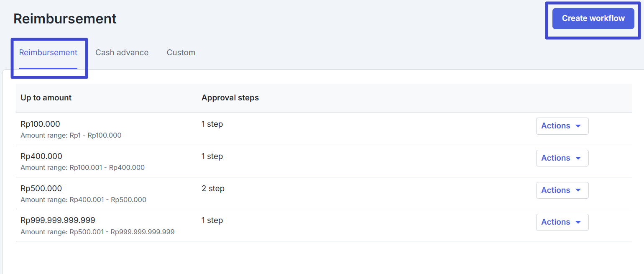Click the caret arrow in the Rp100.000 row's Actions button
This screenshot has width=644, height=274.
pyautogui.click(x=578, y=126)
